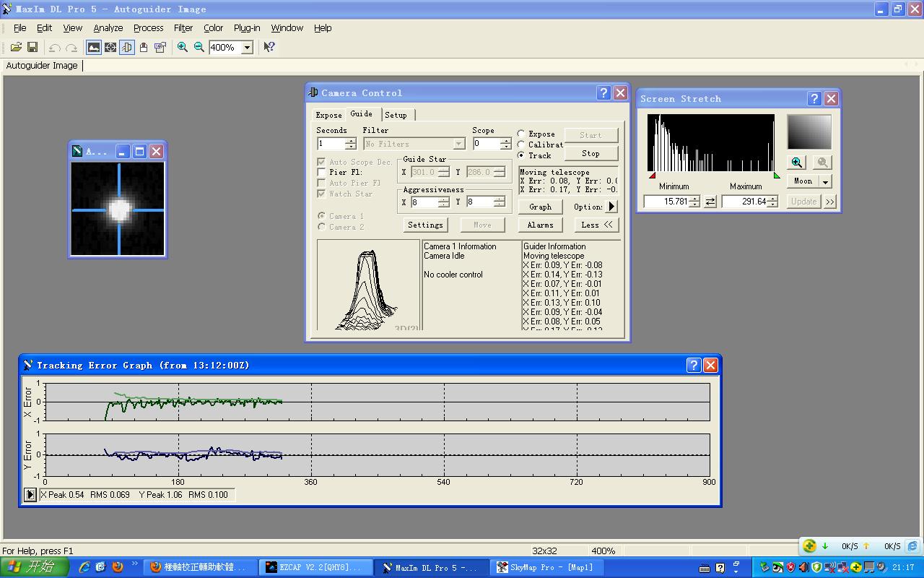This screenshot has height=578, width=924.
Task: Zoom out using the toolbar magnifier minus
Action: 199,47
